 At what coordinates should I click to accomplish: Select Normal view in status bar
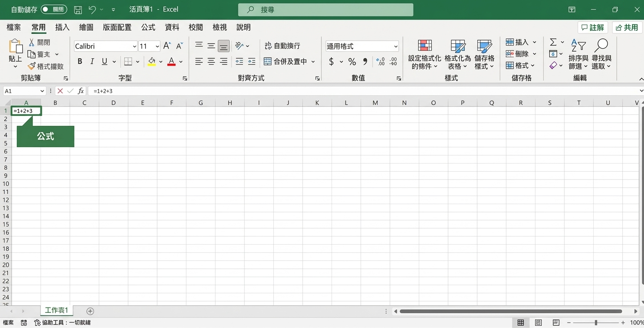(521, 323)
